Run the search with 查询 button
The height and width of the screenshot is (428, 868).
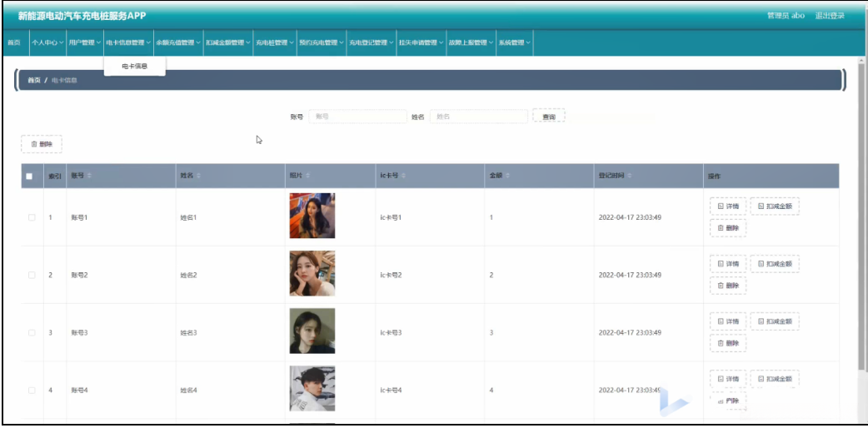tap(549, 117)
